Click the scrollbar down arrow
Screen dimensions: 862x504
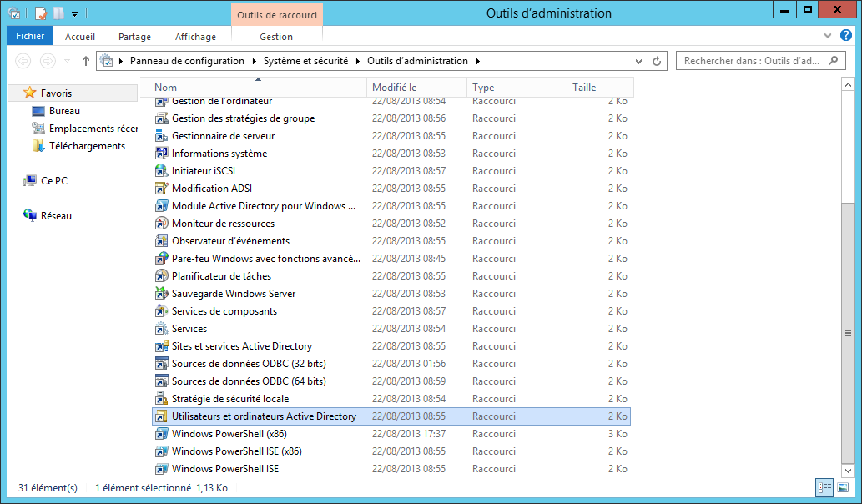tap(848, 471)
